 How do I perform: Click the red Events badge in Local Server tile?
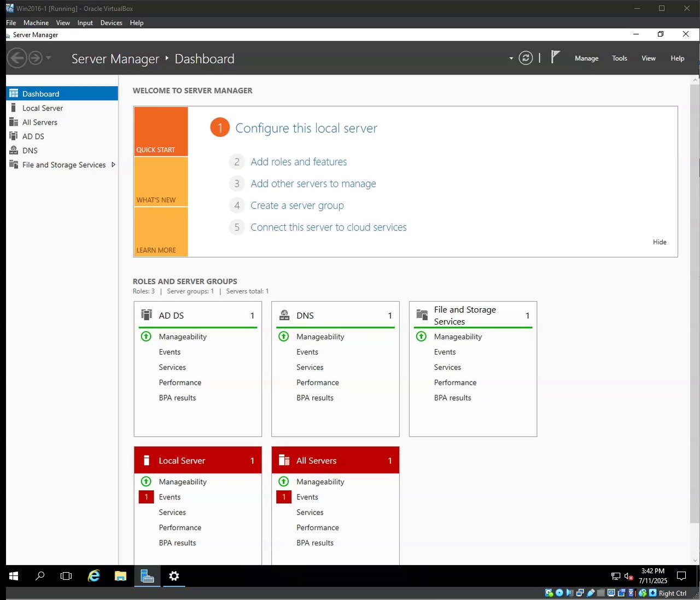pyautogui.click(x=146, y=497)
